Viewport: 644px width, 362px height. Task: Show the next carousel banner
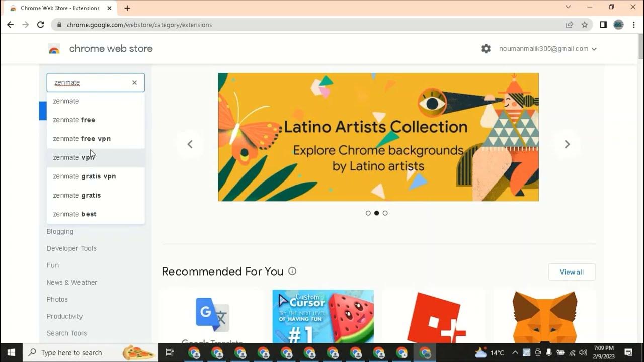[x=567, y=144]
